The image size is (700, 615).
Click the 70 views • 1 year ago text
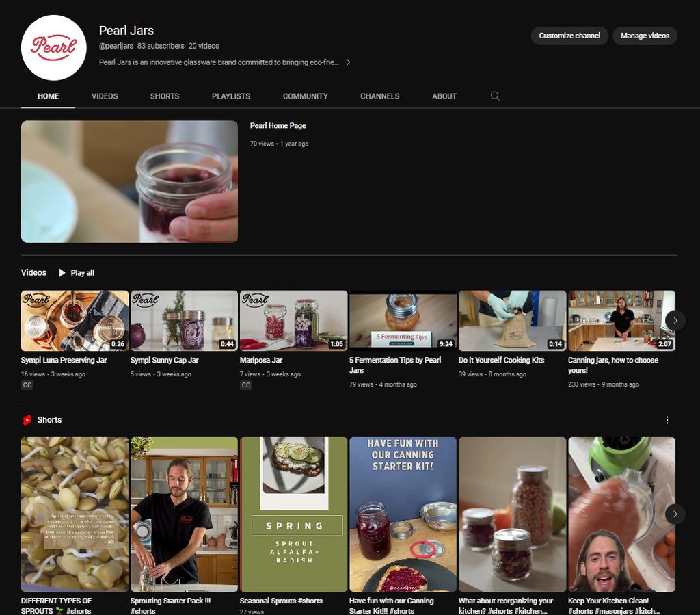click(x=279, y=144)
